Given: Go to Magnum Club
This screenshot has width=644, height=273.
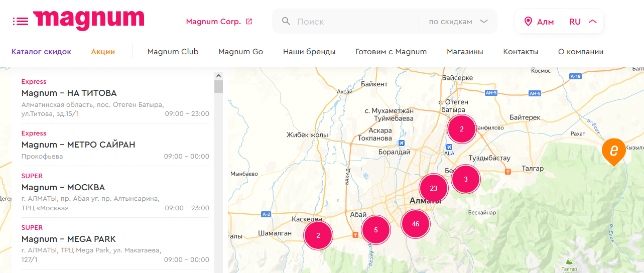Looking at the screenshot, I should (173, 52).
